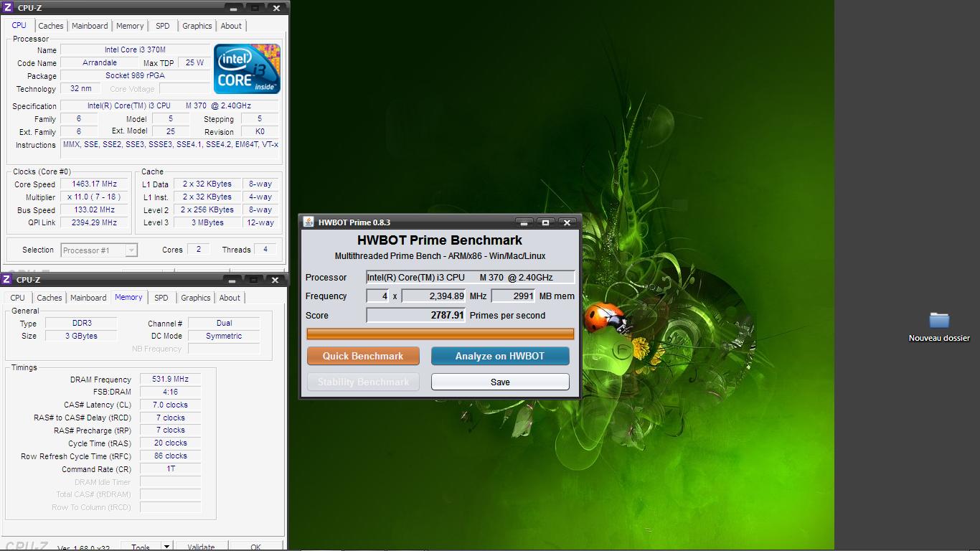Click the Level 3 cache value 3 MBytes
The height and width of the screenshot is (551, 980).
point(207,222)
